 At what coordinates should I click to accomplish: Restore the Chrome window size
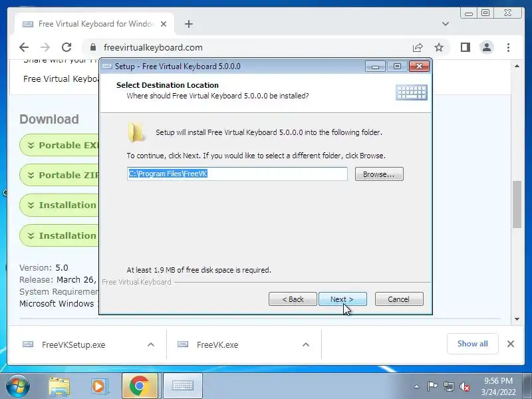(485, 13)
